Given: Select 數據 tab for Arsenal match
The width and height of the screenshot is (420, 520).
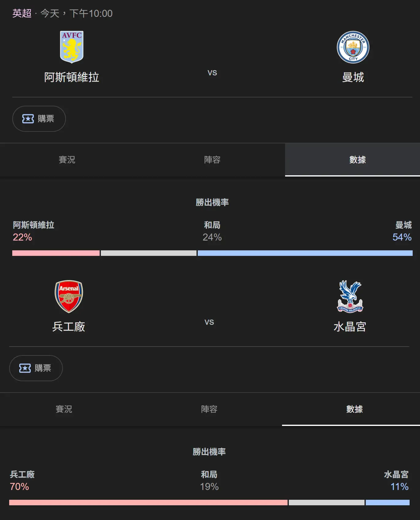Looking at the screenshot, I should coord(354,409).
